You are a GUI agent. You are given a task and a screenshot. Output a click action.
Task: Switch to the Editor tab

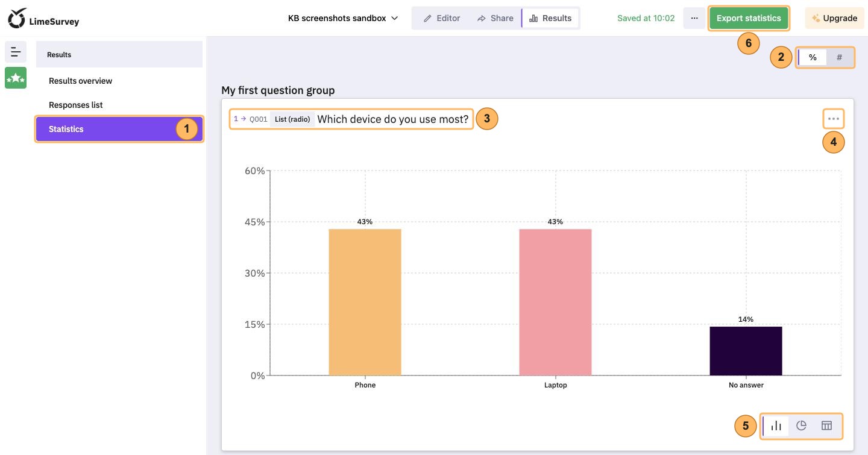442,18
